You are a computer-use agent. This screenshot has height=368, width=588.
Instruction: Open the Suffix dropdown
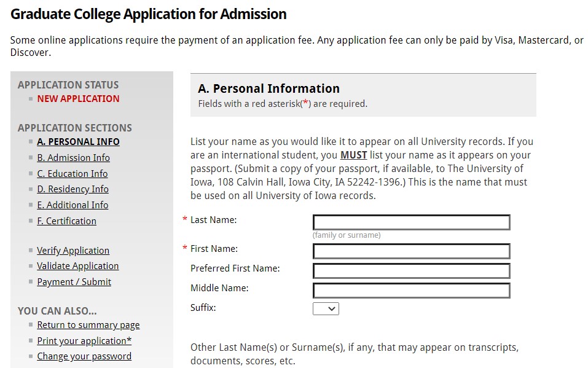(x=326, y=308)
